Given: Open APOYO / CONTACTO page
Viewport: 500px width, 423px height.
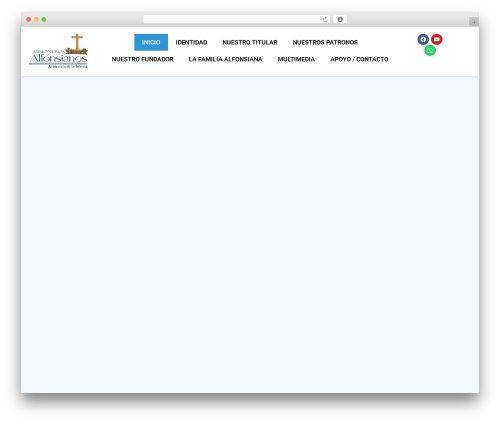Looking at the screenshot, I should point(359,59).
